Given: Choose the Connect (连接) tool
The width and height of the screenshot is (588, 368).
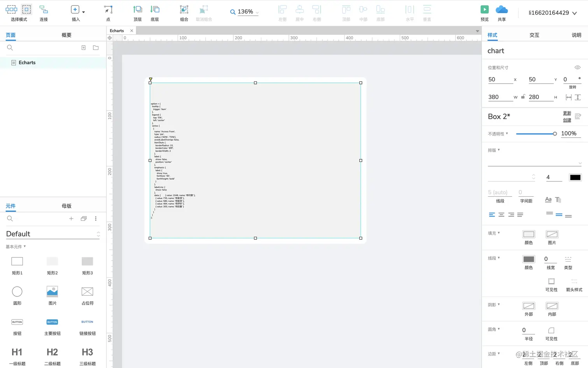Looking at the screenshot, I should pyautogui.click(x=44, y=10).
